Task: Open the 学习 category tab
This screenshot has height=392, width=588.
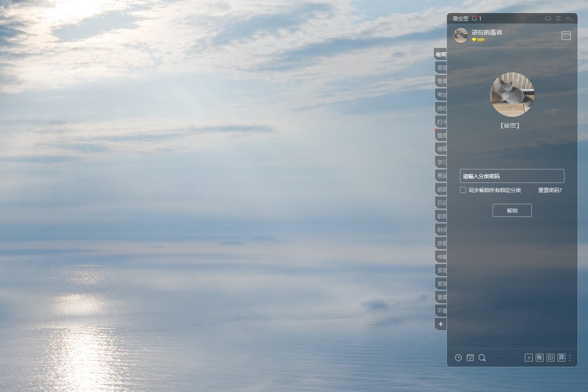Action: click(441, 162)
